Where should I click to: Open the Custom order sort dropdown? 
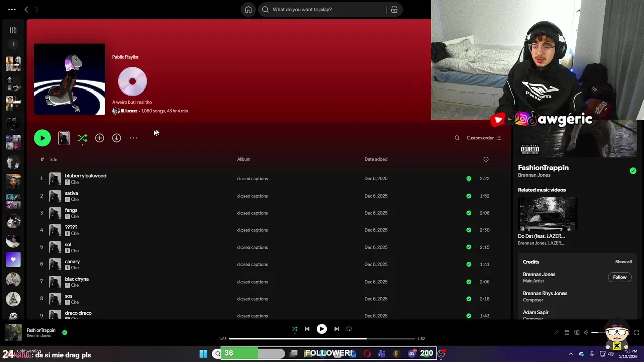pos(484,138)
